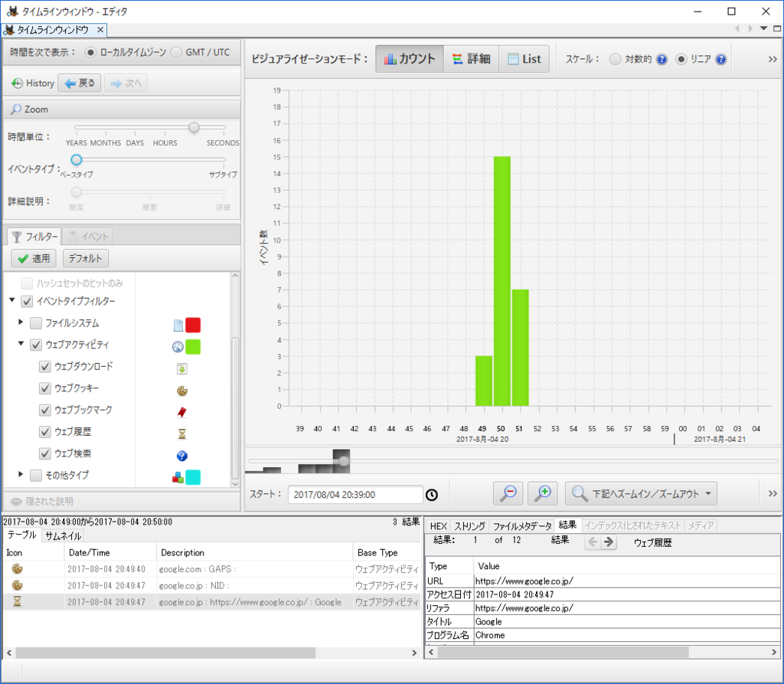This screenshot has width=784, height=684.
Task: Click the tallest green bar at minute 50
Action: [502, 281]
